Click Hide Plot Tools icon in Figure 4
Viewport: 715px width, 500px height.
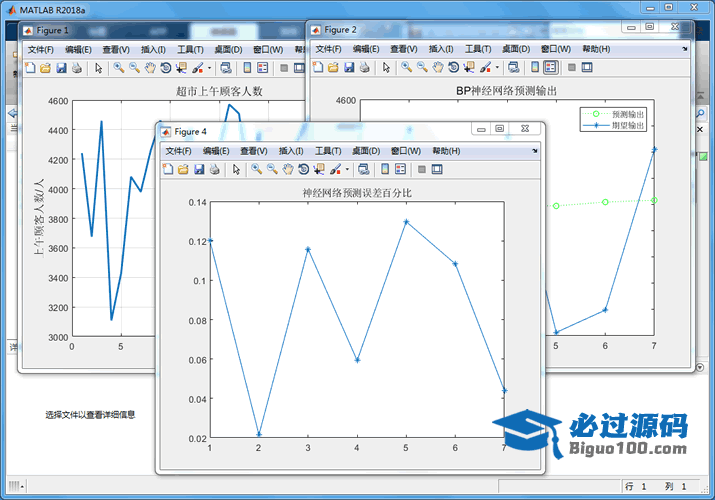pyautogui.click(x=422, y=170)
